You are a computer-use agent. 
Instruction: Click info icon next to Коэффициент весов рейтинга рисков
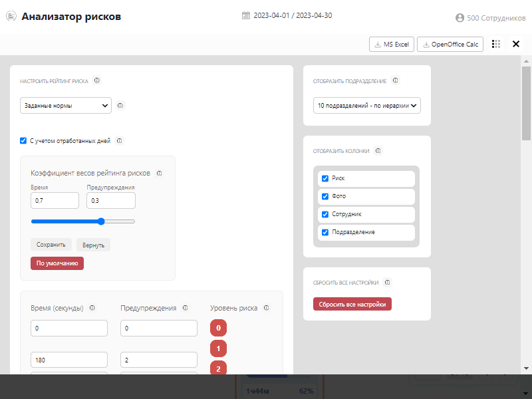coord(160,173)
